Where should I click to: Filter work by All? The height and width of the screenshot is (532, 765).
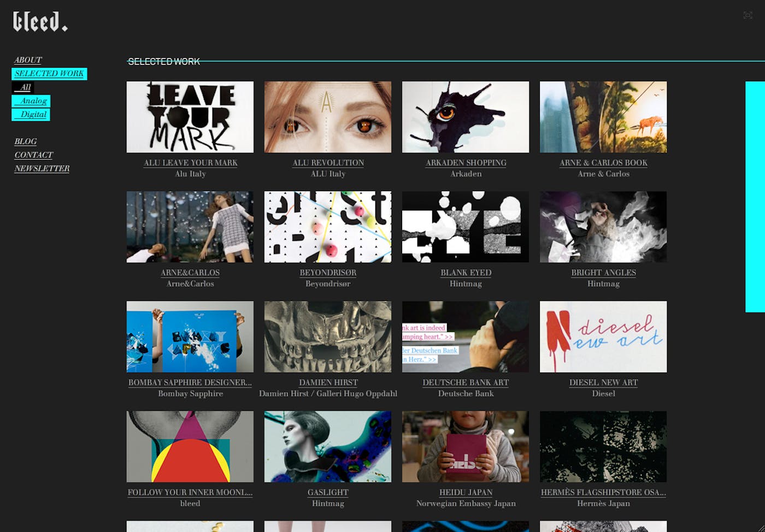tap(23, 87)
